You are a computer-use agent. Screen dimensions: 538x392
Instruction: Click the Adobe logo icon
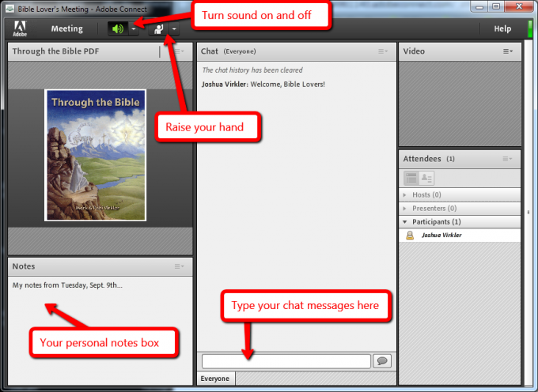(x=20, y=28)
